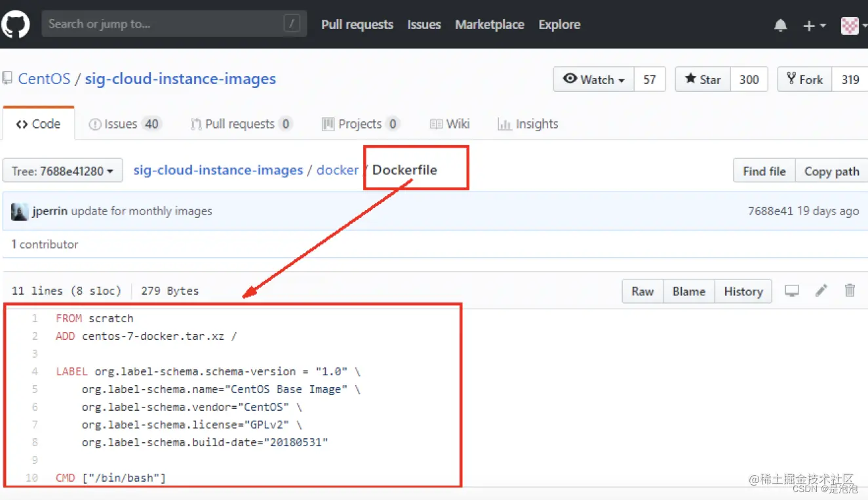Open the notifications bell
This screenshot has height=500, width=868.
click(x=780, y=26)
